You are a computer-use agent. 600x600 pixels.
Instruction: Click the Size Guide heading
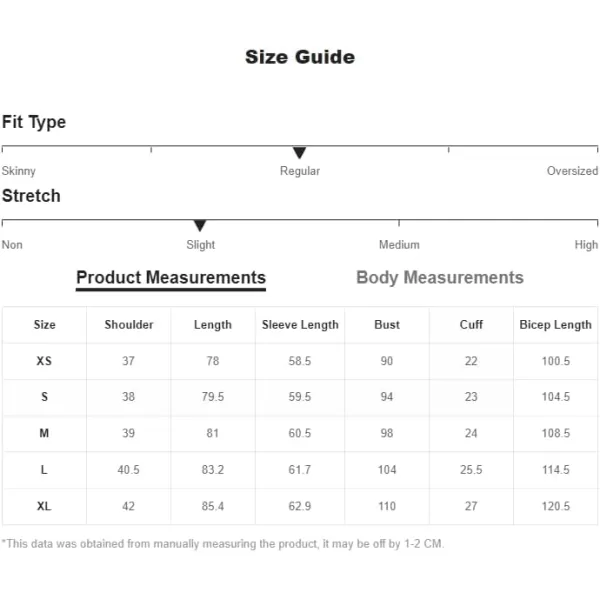click(300, 57)
